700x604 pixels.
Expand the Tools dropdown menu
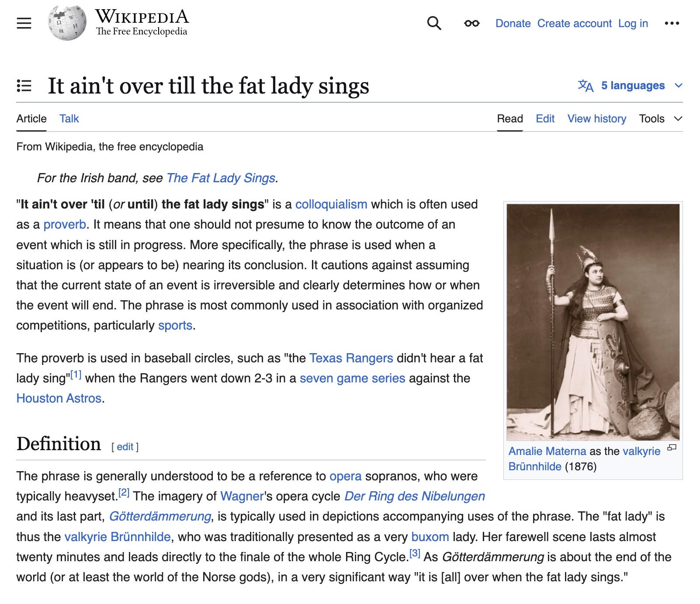click(x=660, y=118)
